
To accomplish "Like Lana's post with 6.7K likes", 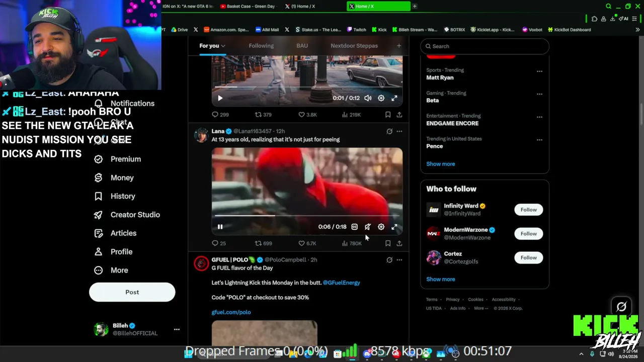I will (307, 243).
